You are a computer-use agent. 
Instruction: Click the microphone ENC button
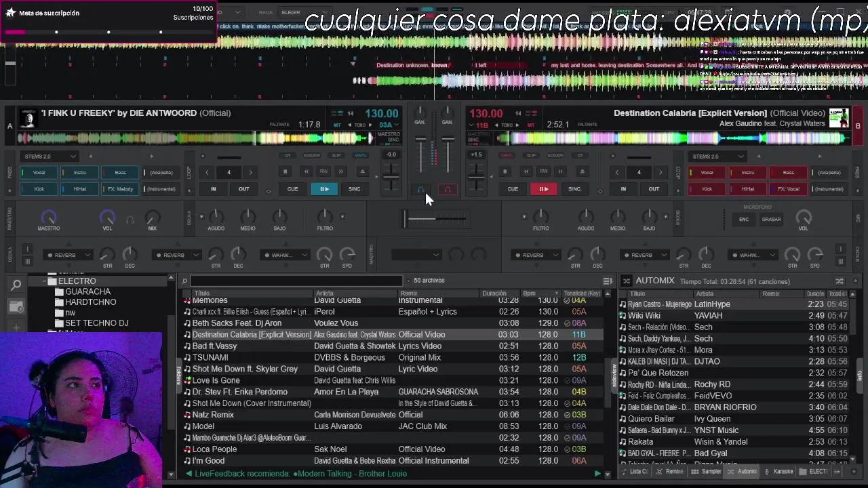point(744,220)
